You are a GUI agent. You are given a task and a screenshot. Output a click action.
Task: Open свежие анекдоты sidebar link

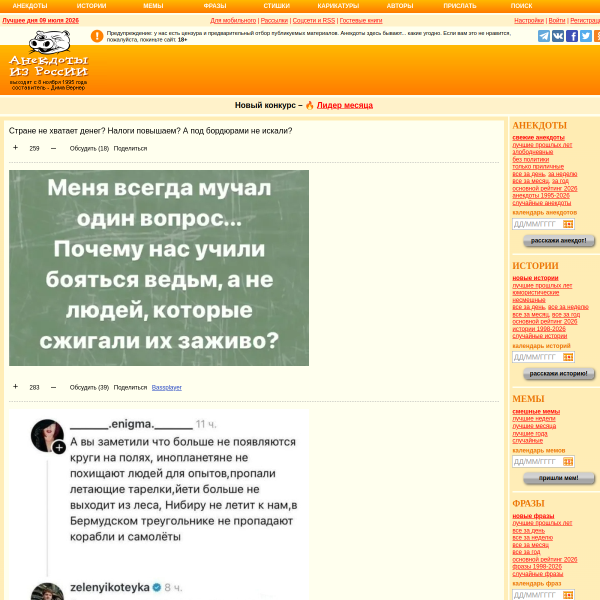click(538, 137)
